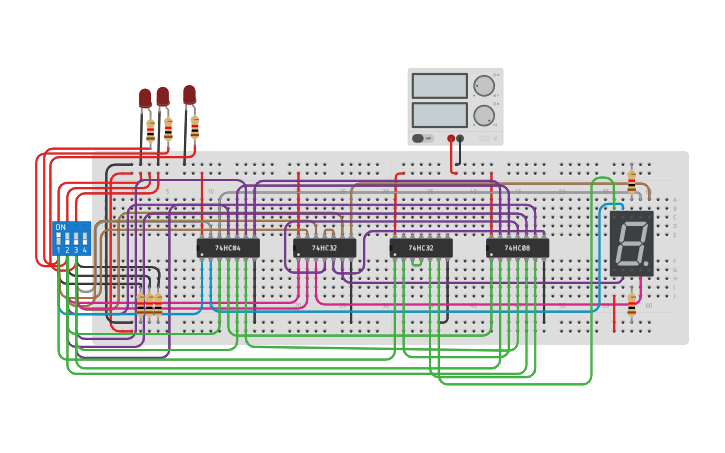
Task: Select the 74HC08 AND gate chip
Action: pos(517,247)
